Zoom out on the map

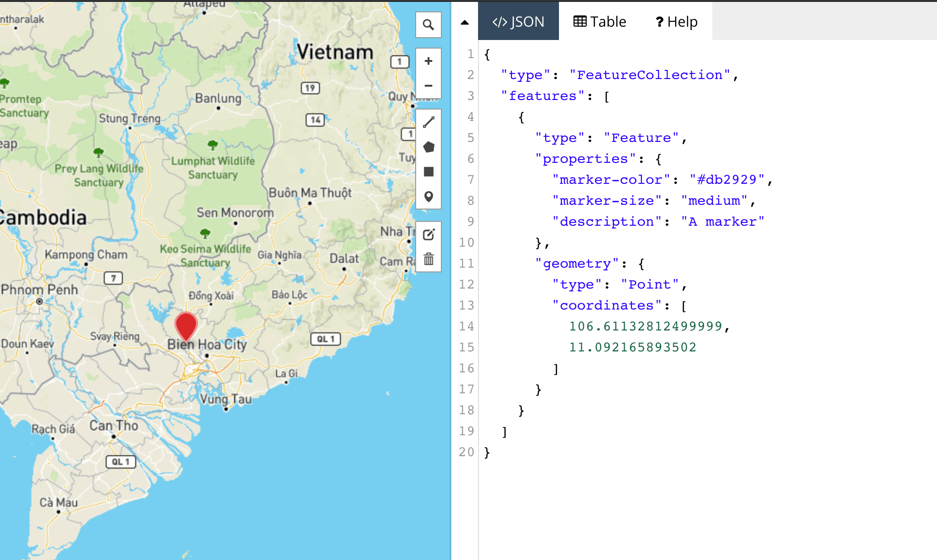pyautogui.click(x=428, y=86)
